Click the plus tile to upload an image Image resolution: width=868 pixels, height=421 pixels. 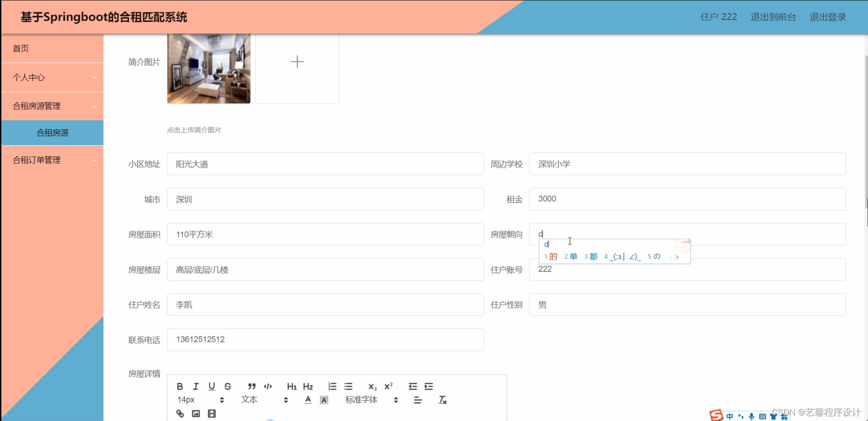click(297, 62)
